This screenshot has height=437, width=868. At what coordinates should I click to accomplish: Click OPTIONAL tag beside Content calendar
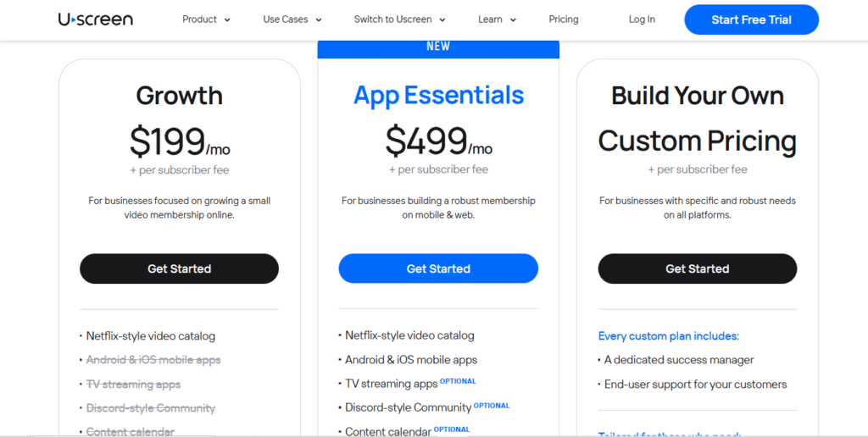pyautogui.click(x=452, y=429)
